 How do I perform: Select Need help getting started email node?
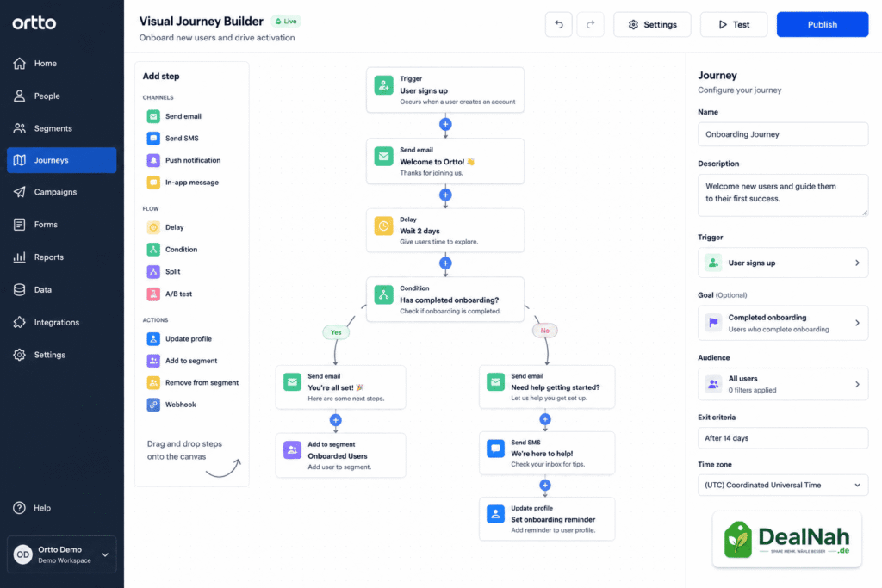point(547,387)
